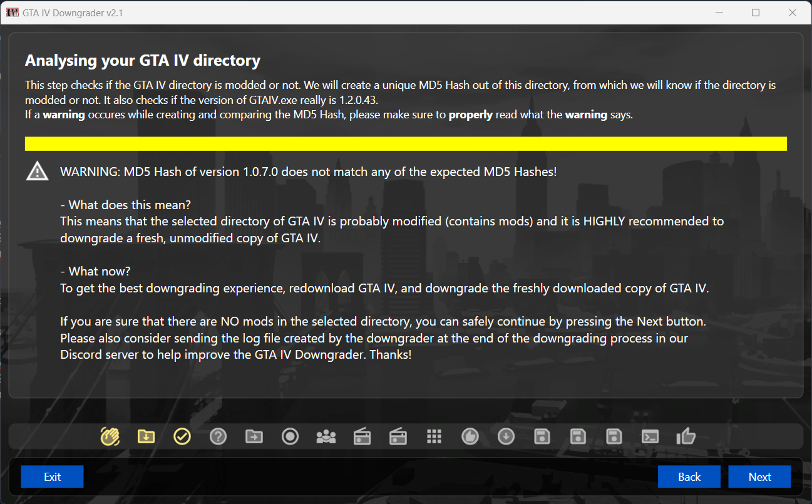Go to the previous step with Back

[x=689, y=476]
